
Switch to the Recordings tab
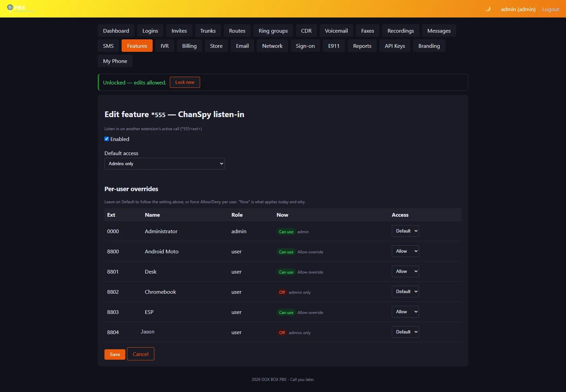coord(401,31)
